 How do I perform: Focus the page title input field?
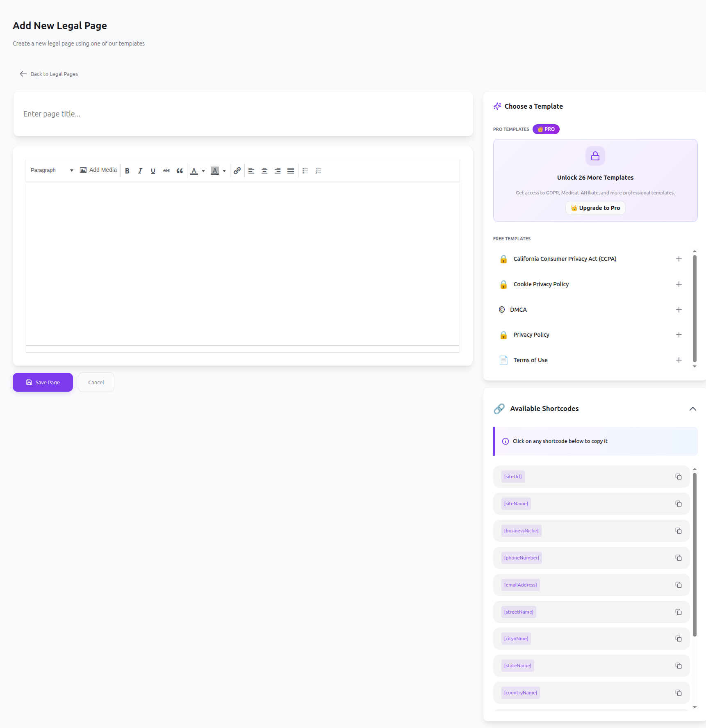(x=243, y=114)
